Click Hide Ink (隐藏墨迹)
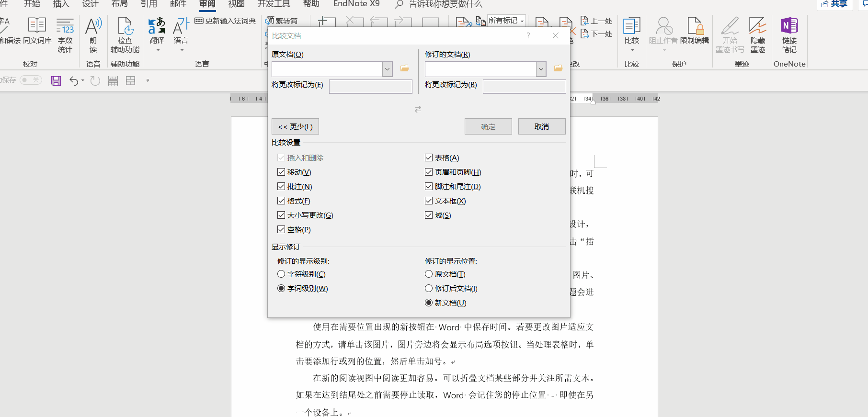The width and height of the screenshot is (868, 417). [x=758, y=35]
